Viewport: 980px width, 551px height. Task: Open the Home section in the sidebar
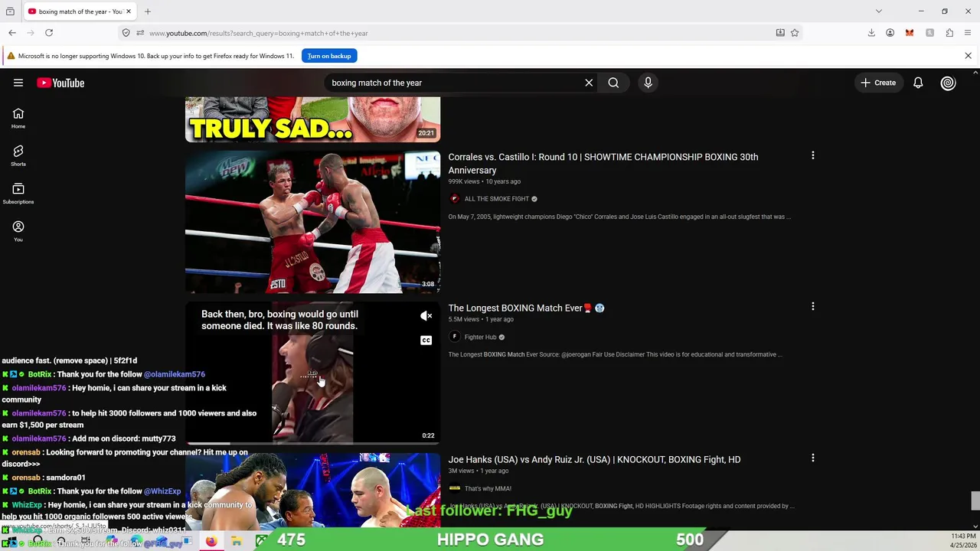click(18, 119)
